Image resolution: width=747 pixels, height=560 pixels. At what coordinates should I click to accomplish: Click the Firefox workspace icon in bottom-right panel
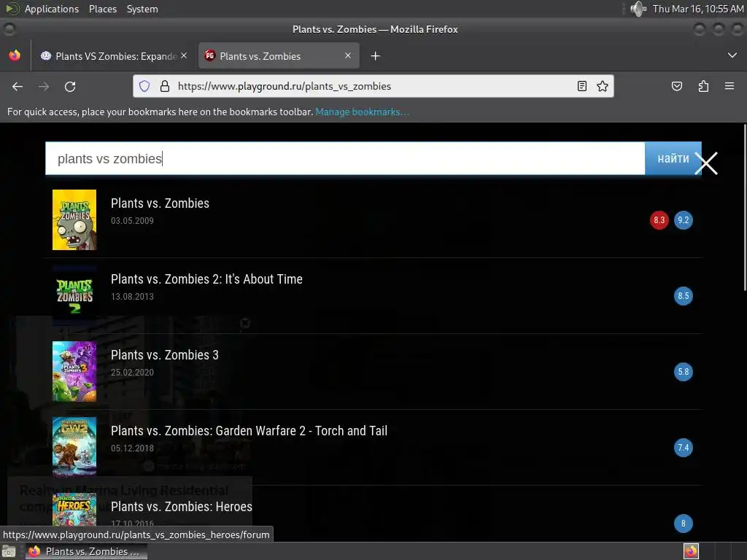(691, 551)
